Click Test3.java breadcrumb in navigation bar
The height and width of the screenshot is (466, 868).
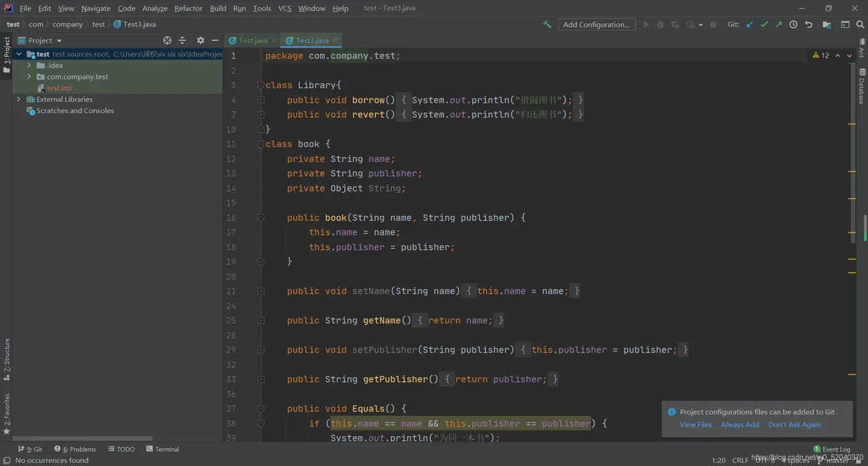click(135, 24)
